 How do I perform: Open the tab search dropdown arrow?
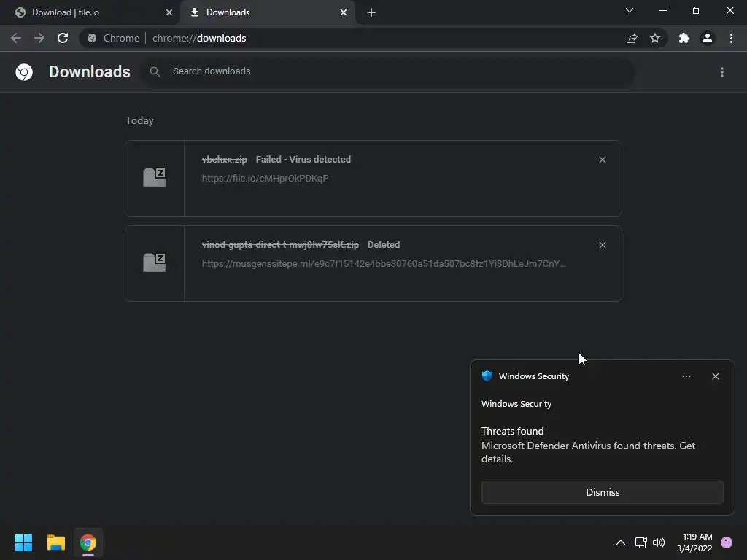pos(630,10)
